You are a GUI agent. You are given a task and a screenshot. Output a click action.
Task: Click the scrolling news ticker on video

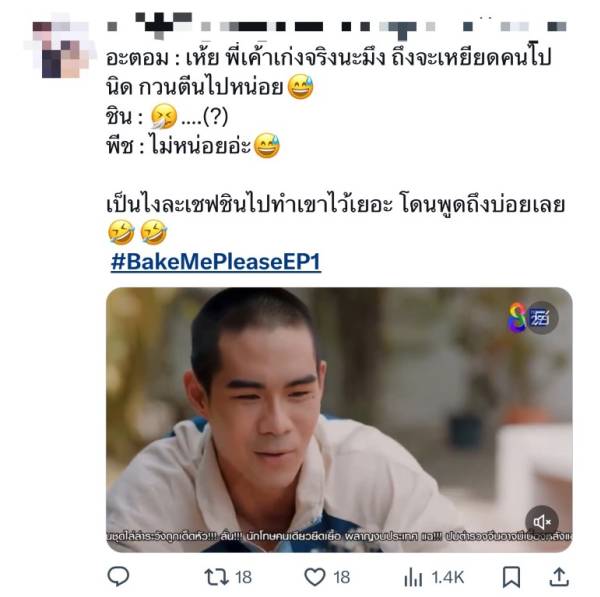(339, 537)
